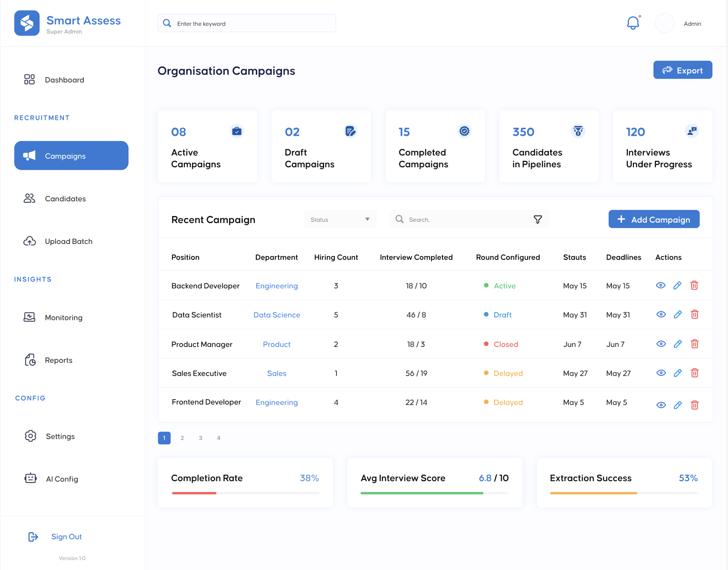The height and width of the screenshot is (570, 728).
Task: Click the Admin profile avatar
Action: (664, 24)
